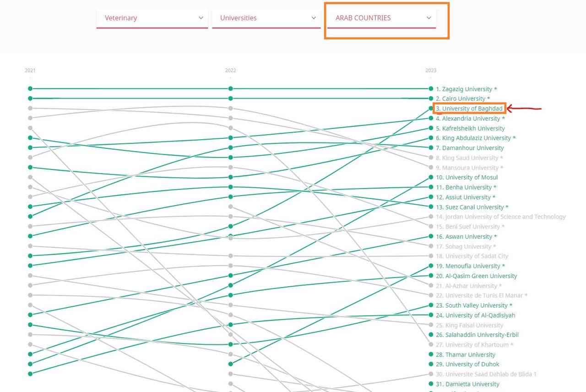The height and width of the screenshot is (392, 586).
Task: Click the dot next to University of Duhok
Action: pos(431,364)
